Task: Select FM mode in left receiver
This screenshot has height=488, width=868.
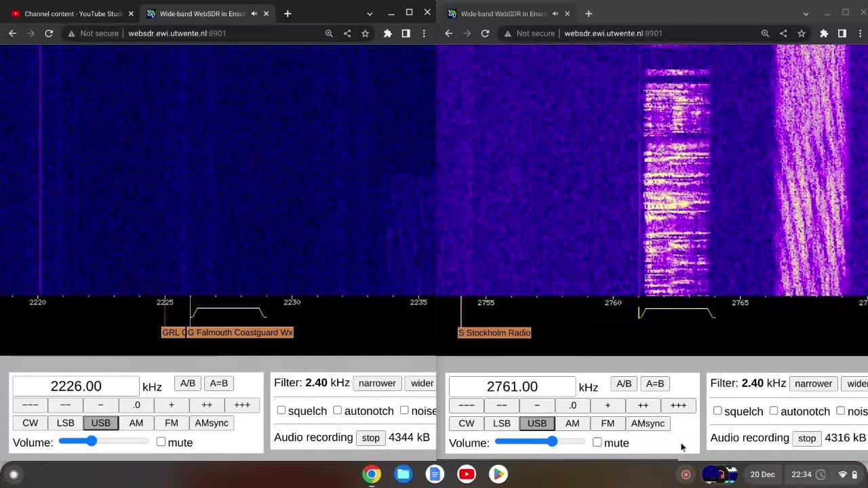Action: point(172,423)
